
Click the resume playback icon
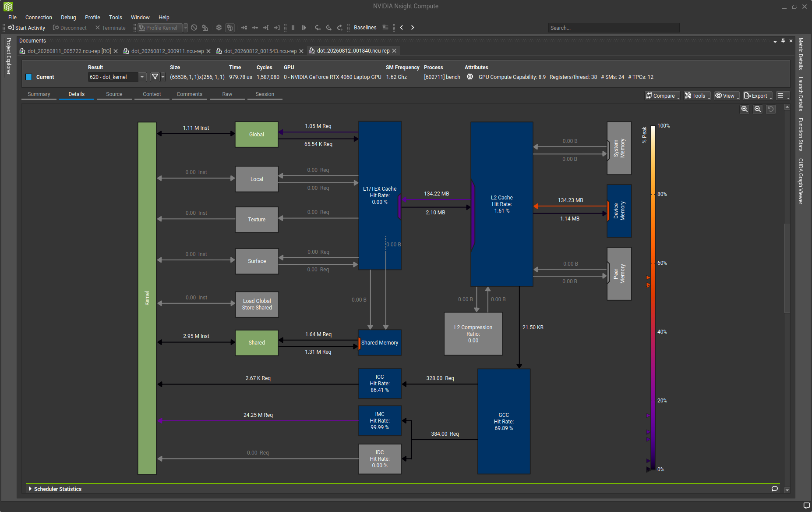tap(304, 28)
